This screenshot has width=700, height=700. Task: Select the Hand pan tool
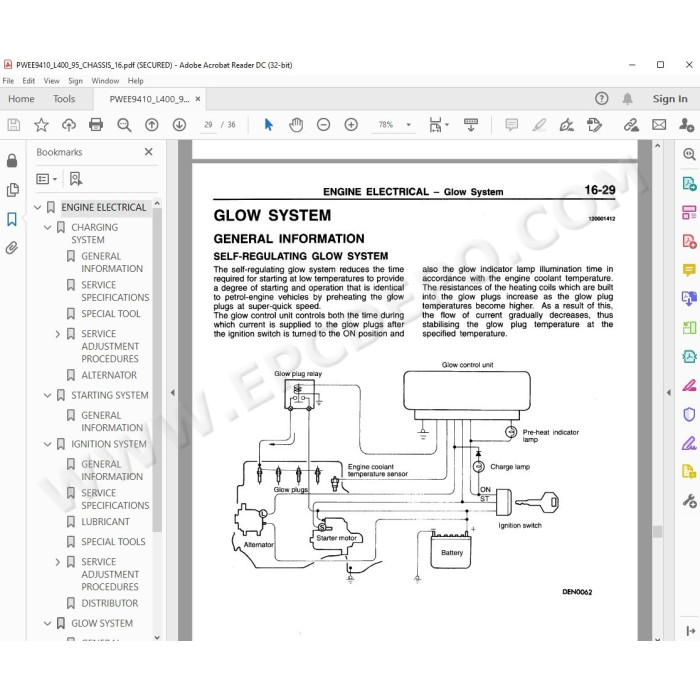tap(296, 125)
